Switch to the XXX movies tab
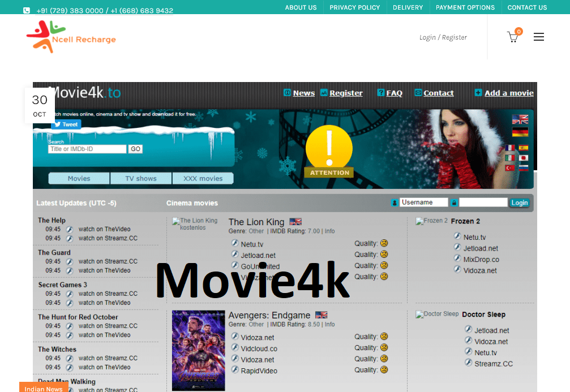Screen dimensions: 570x392 click(x=203, y=178)
